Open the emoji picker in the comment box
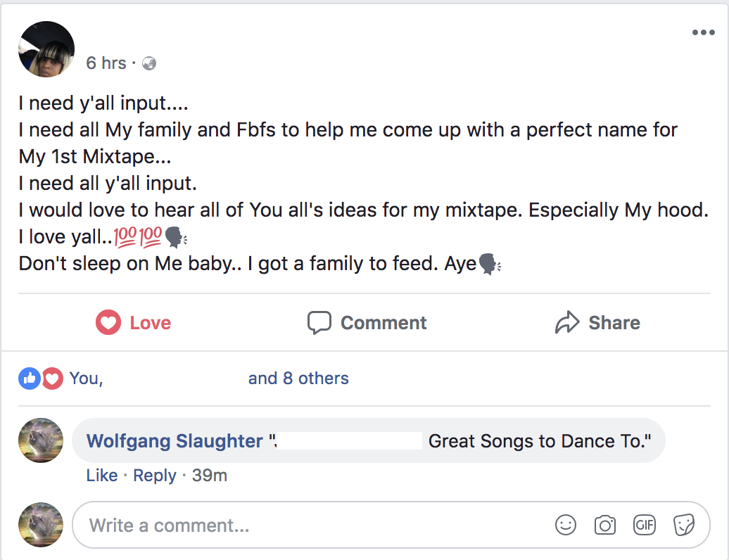 tap(566, 525)
